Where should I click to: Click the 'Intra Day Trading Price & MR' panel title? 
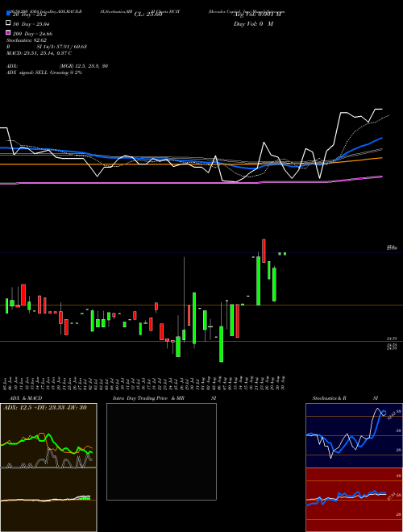click(148, 398)
